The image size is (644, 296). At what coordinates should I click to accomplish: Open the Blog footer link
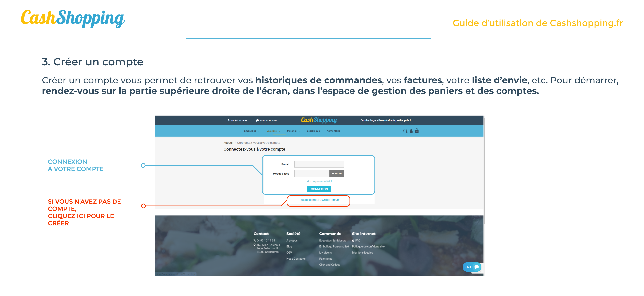[x=289, y=247]
